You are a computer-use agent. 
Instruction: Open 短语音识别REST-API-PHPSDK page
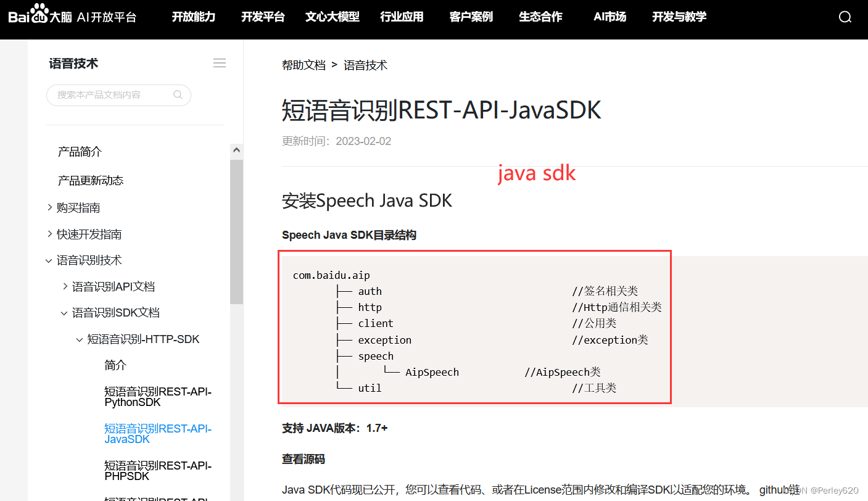point(158,471)
